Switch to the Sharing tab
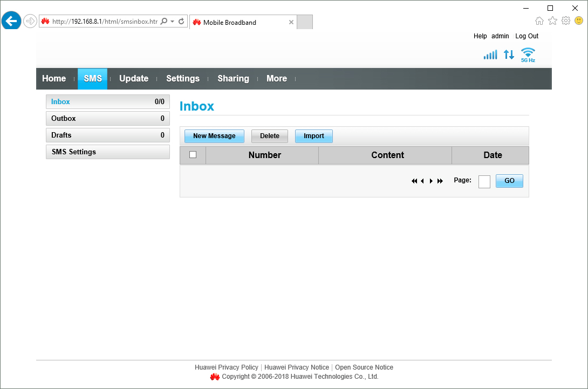 [233, 79]
